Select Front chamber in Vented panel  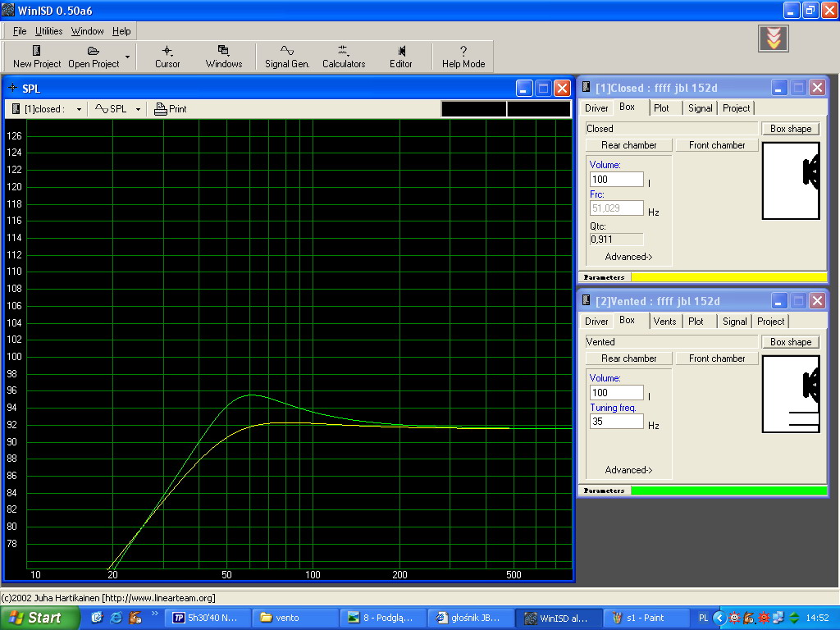pos(717,358)
